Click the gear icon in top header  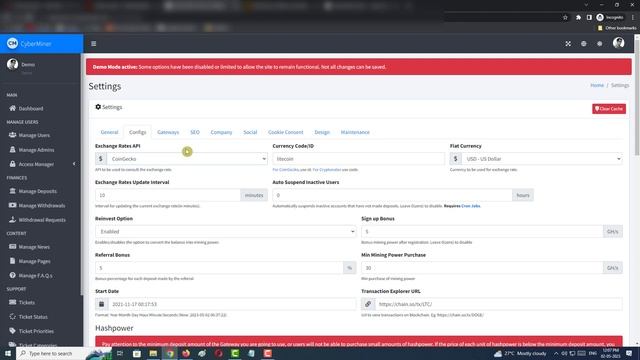coord(600,44)
